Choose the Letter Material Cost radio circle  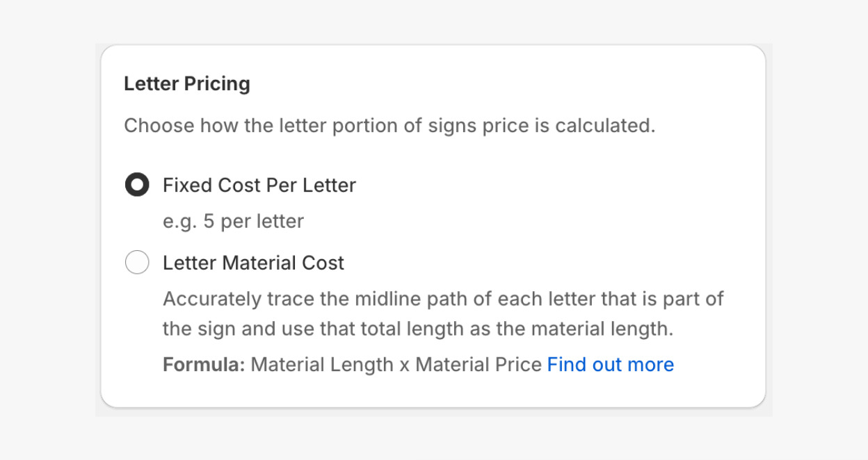tap(137, 263)
